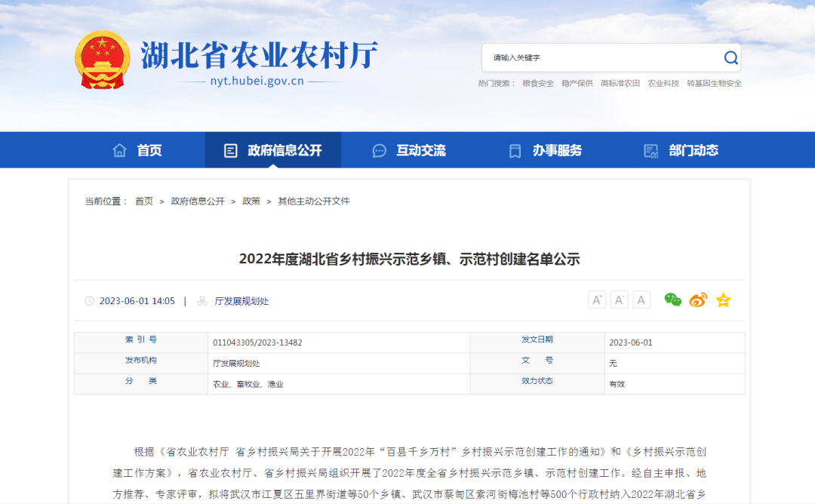The height and width of the screenshot is (504, 815).
Task: Click the 发布机构 table label
Action: [x=141, y=360]
